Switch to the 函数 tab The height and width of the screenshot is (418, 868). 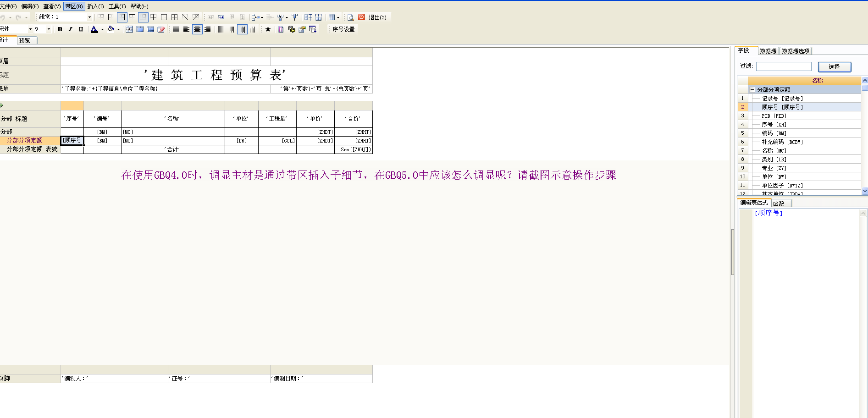pos(781,203)
